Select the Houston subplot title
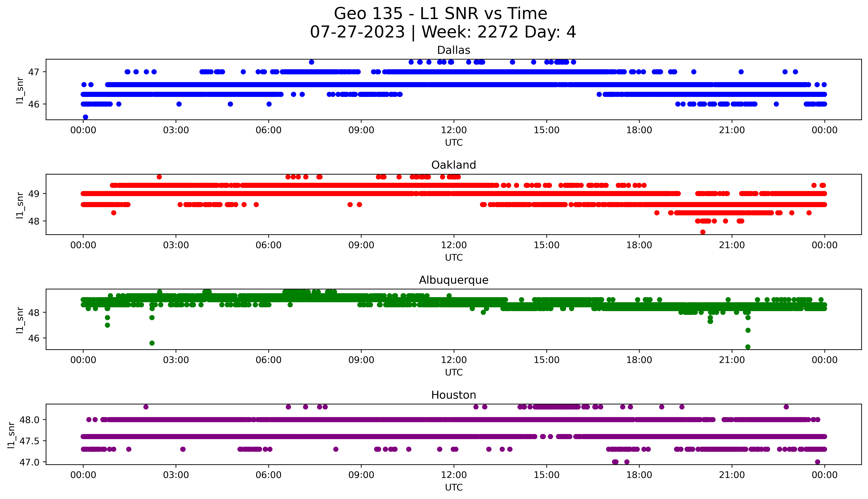The image size is (868, 499). pos(454,395)
